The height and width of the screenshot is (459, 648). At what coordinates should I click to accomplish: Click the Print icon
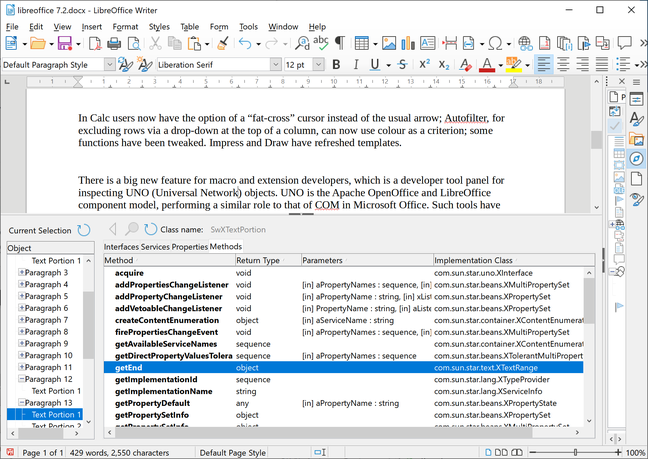point(114,43)
